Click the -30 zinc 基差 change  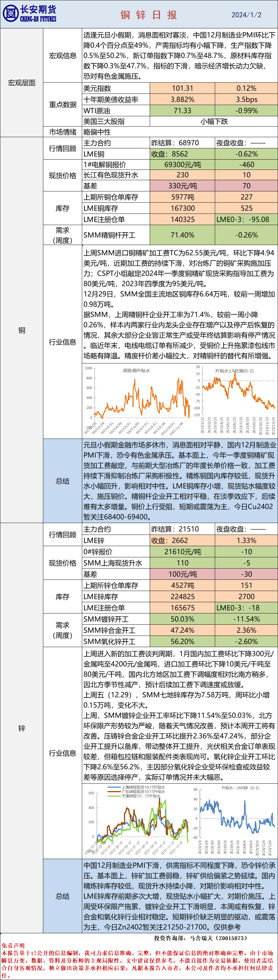point(246,574)
